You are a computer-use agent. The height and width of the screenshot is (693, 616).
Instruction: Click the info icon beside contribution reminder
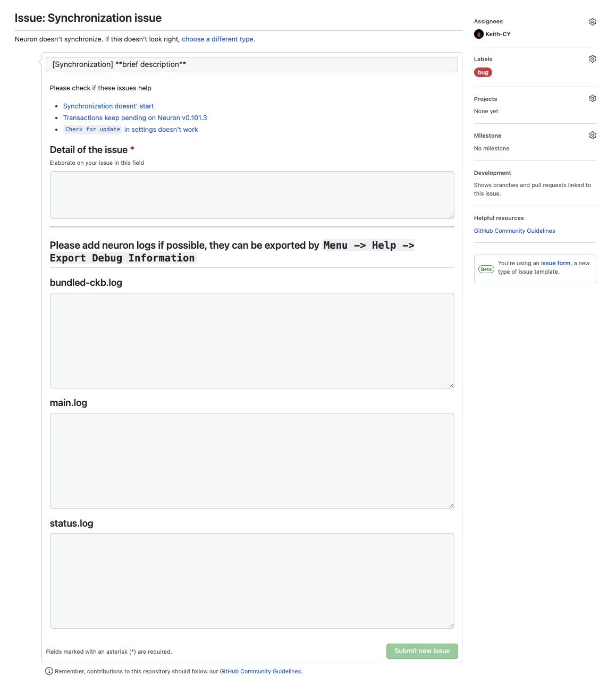49,671
